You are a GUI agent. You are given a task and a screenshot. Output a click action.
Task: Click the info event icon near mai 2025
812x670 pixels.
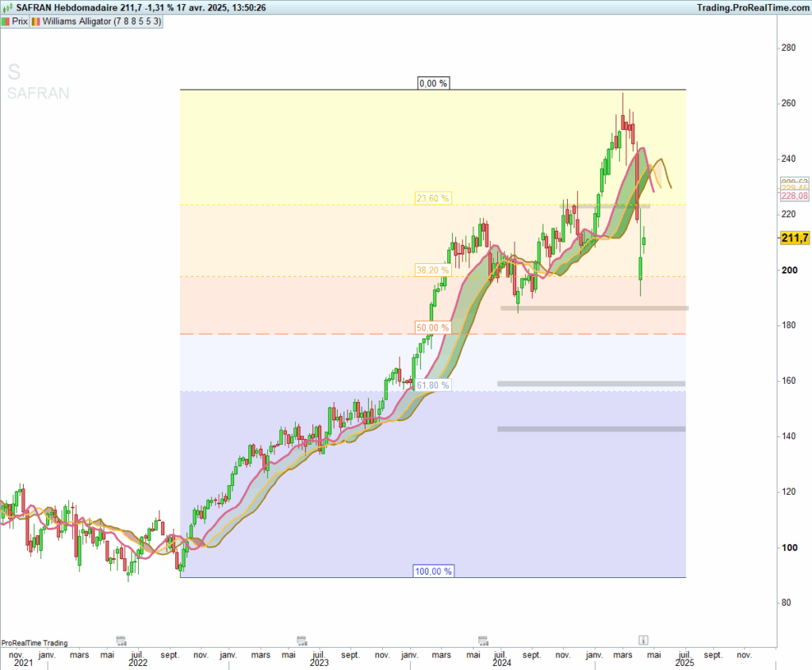pos(644,639)
